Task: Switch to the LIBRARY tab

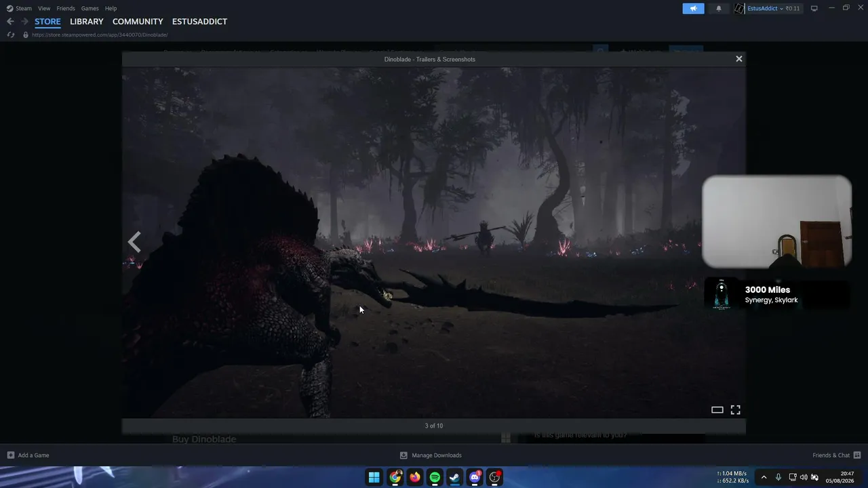Action: click(x=87, y=22)
